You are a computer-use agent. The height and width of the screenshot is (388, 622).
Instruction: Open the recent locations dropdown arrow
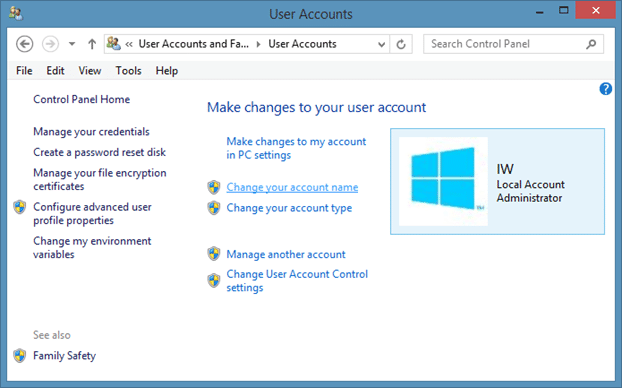tap(72, 44)
